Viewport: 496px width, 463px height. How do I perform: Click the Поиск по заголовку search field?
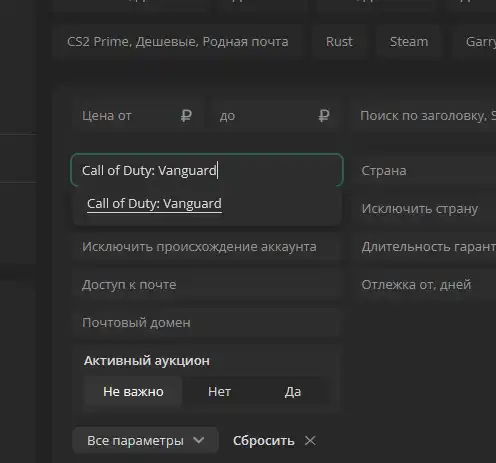423,116
